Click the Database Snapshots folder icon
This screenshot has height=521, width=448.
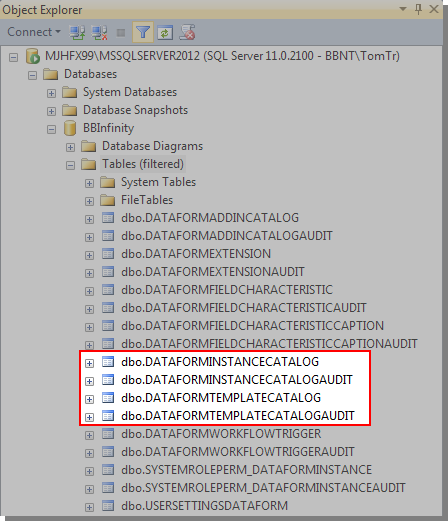pyautogui.click(x=70, y=110)
